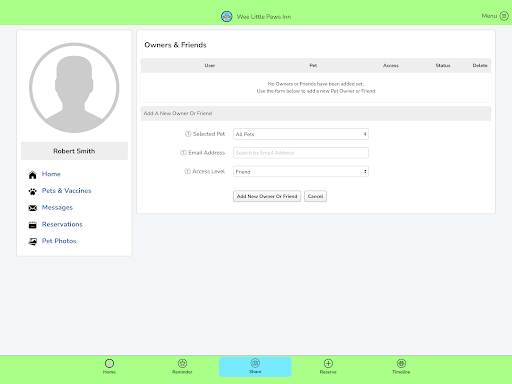Click the info icon beside Access Level

(187, 171)
